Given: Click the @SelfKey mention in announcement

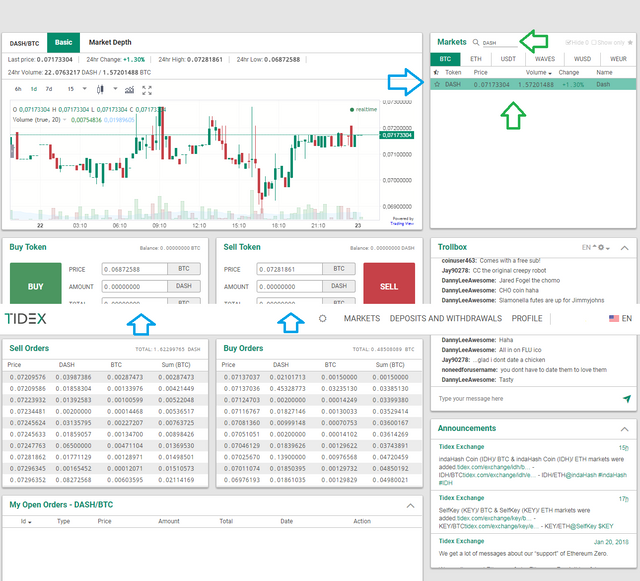Looking at the screenshot, I should (583, 526).
